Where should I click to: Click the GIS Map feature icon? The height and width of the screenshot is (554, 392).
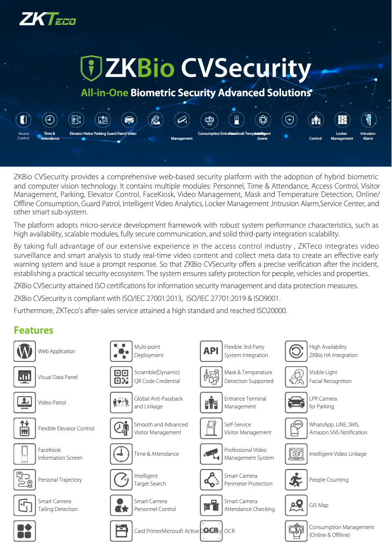point(296,505)
